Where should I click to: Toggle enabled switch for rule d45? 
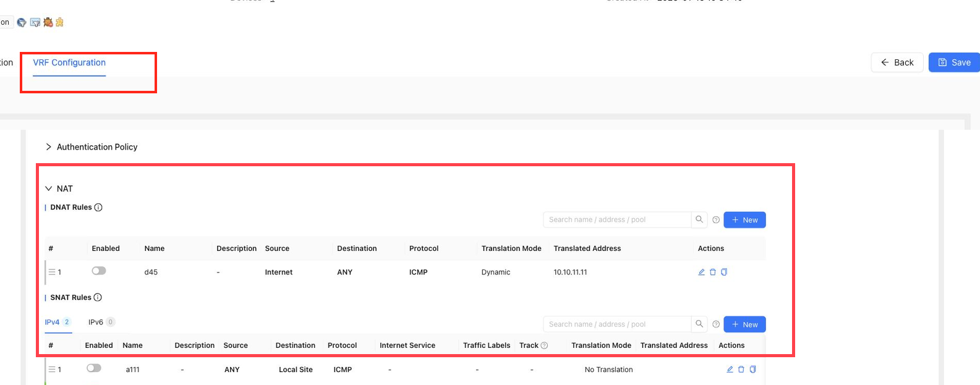(x=99, y=271)
